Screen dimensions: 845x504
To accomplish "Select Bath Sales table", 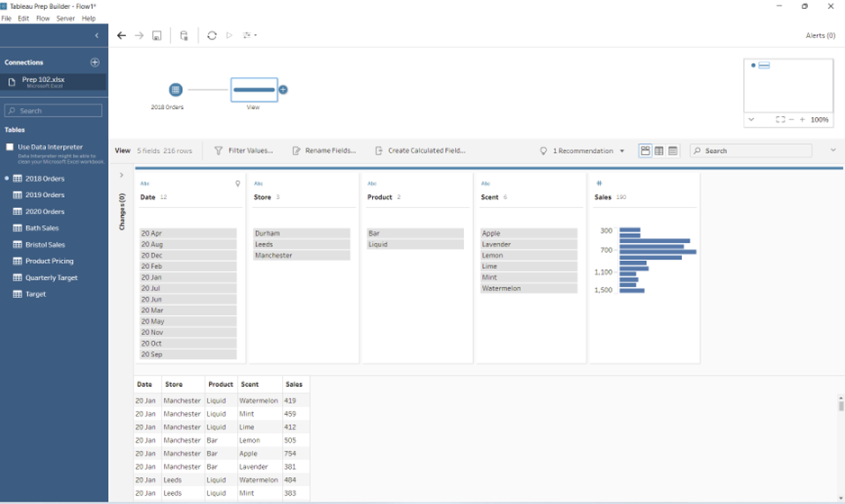I will (42, 229).
